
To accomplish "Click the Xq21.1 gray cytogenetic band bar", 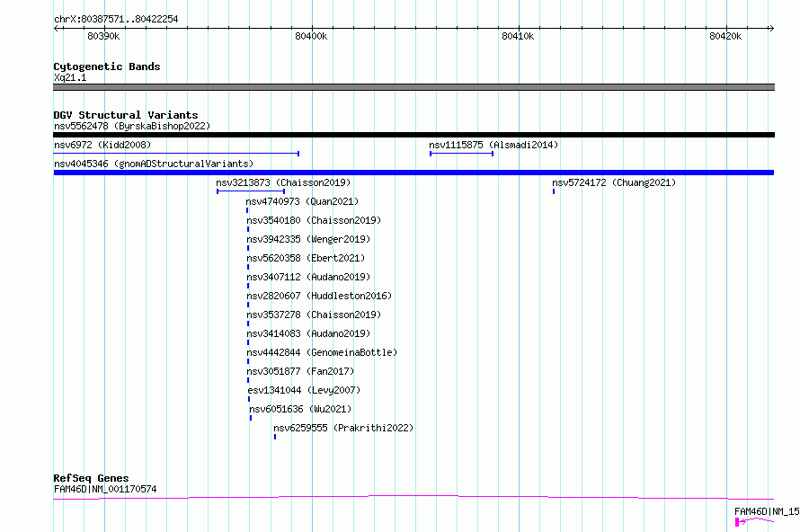I will coord(413,87).
